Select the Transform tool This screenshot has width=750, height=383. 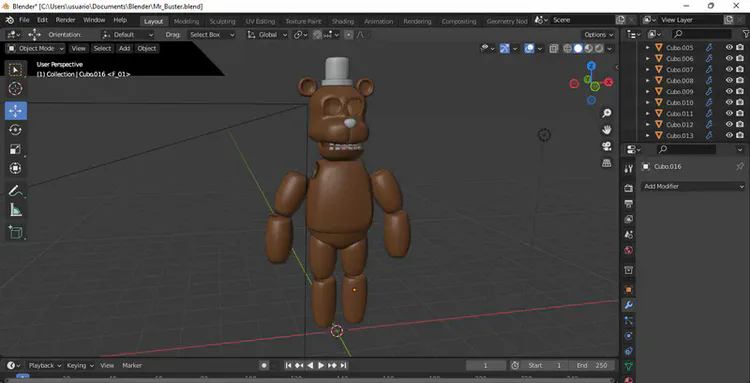(x=15, y=168)
